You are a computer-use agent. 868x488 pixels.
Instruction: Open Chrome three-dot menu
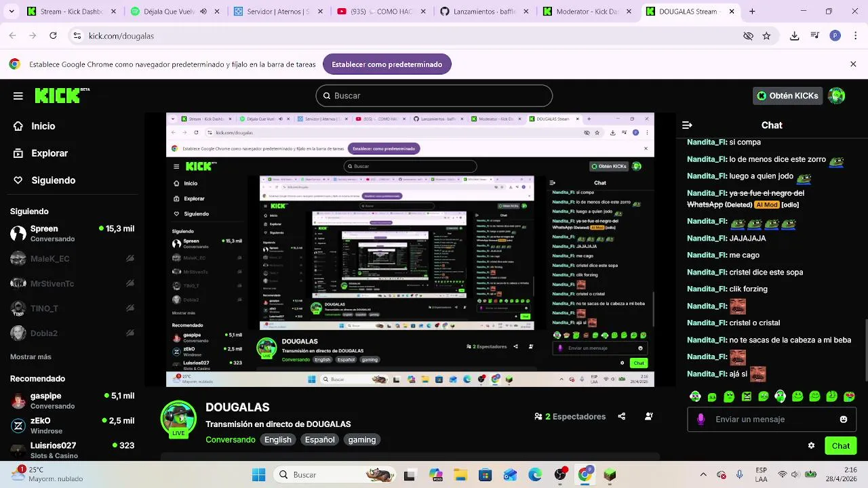[x=854, y=36]
